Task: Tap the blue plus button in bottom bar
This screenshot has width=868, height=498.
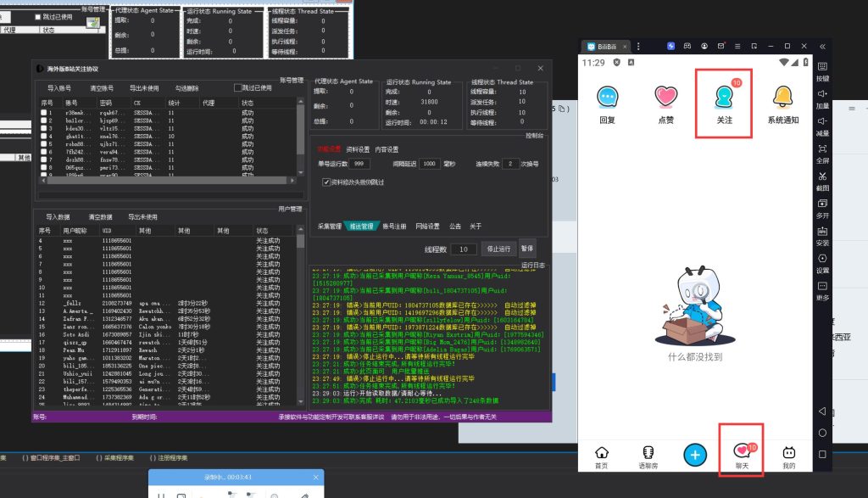Action: [696, 455]
